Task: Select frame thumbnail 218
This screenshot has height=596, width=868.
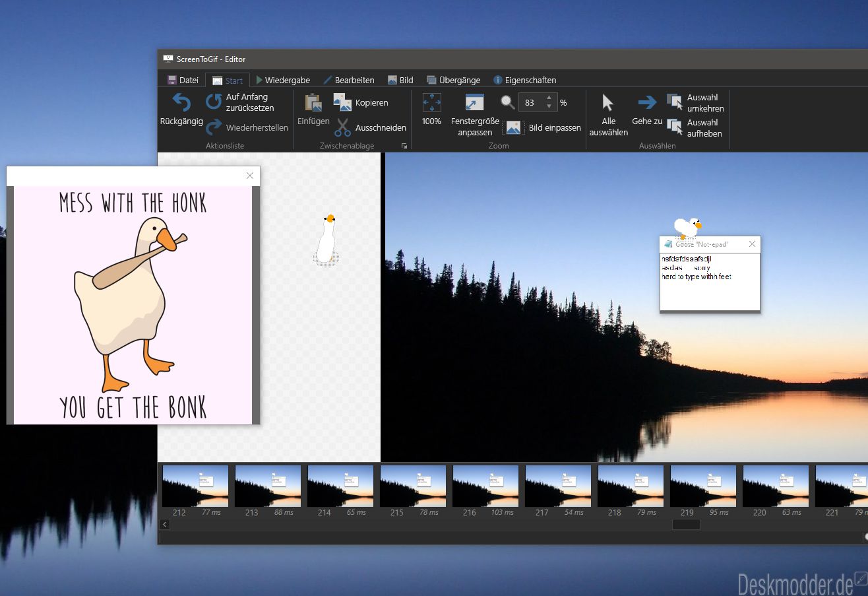Action: point(631,486)
